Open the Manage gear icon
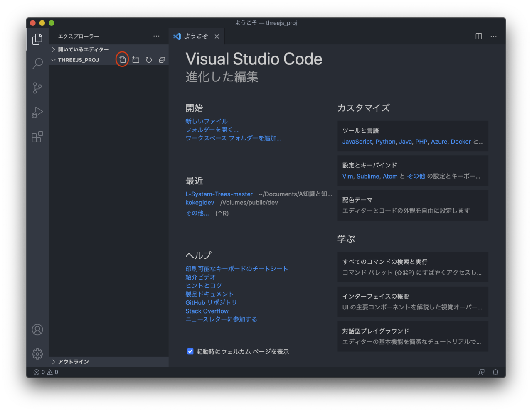This screenshot has height=412, width=532. (x=37, y=354)
